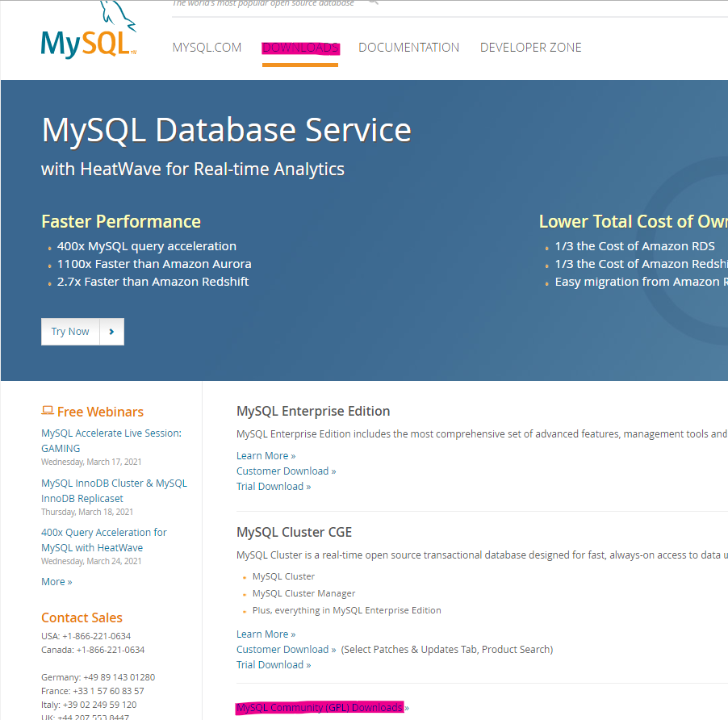The height and width of the screenshot is (720, 728).
Task: Click the Italy phone number
Action: (100, 705)
